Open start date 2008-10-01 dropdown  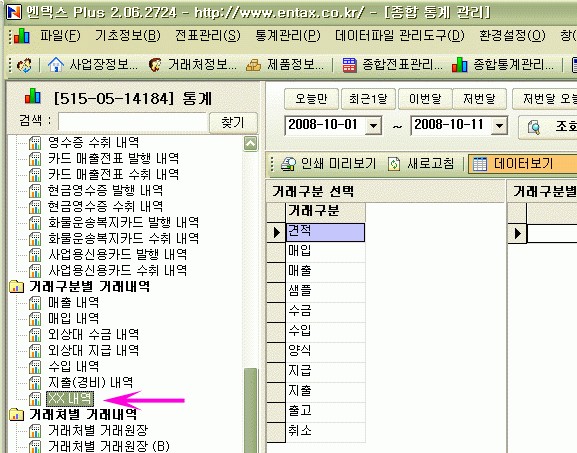click(374, 126)
